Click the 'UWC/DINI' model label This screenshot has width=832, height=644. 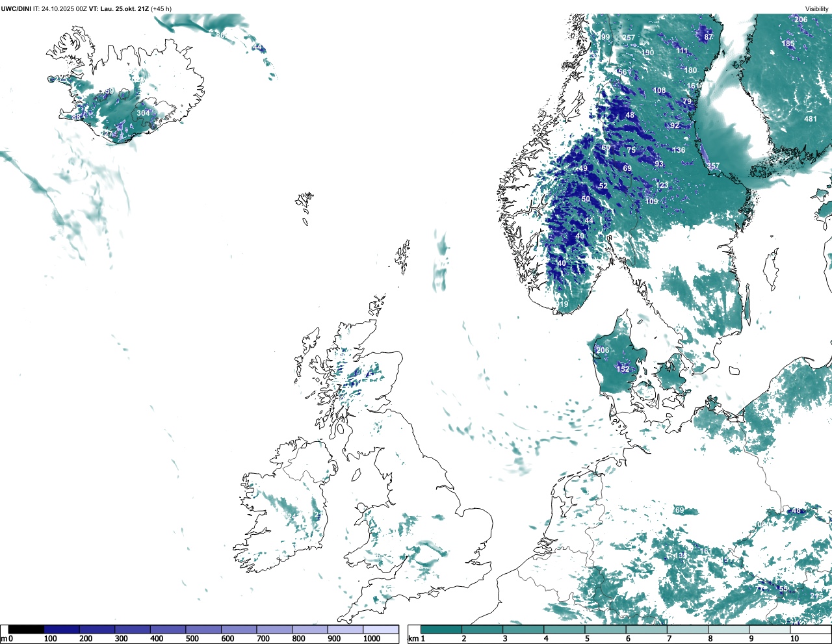(16, 8)
